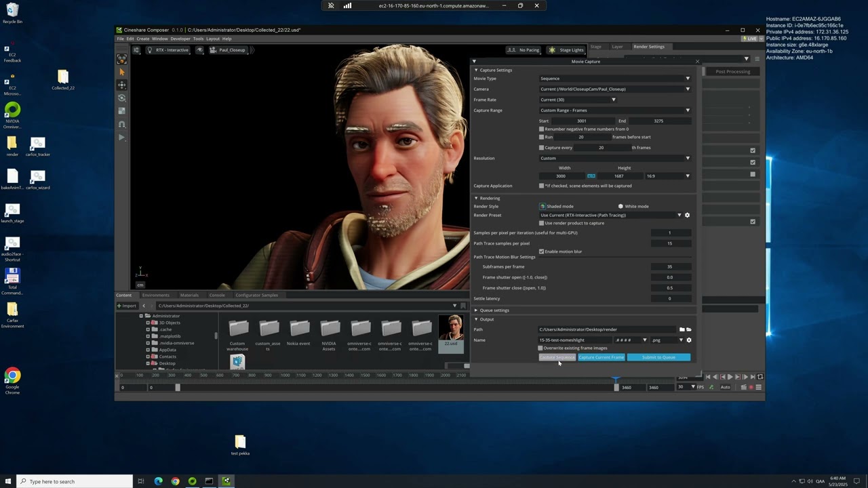
Task: Toggle the magnet snap tool
Action: click(x=122, y=124)
